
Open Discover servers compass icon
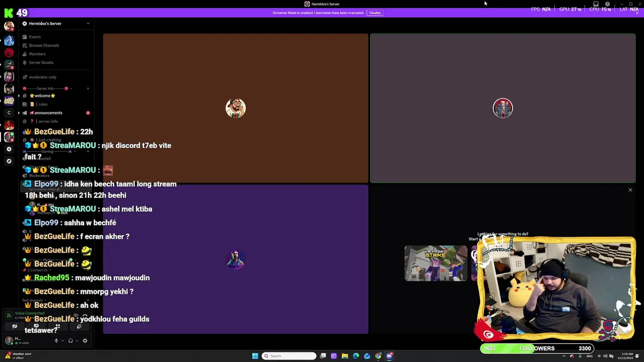coord(9,161)
